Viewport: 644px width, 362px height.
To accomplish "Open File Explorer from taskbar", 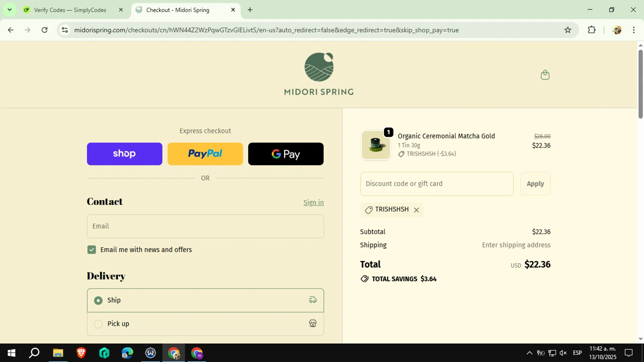I will (58, 353).
